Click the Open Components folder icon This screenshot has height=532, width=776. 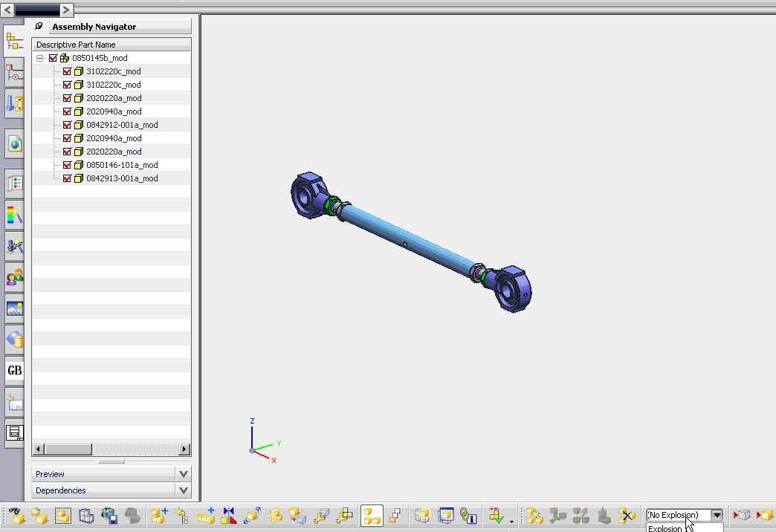tap(39, 516)
